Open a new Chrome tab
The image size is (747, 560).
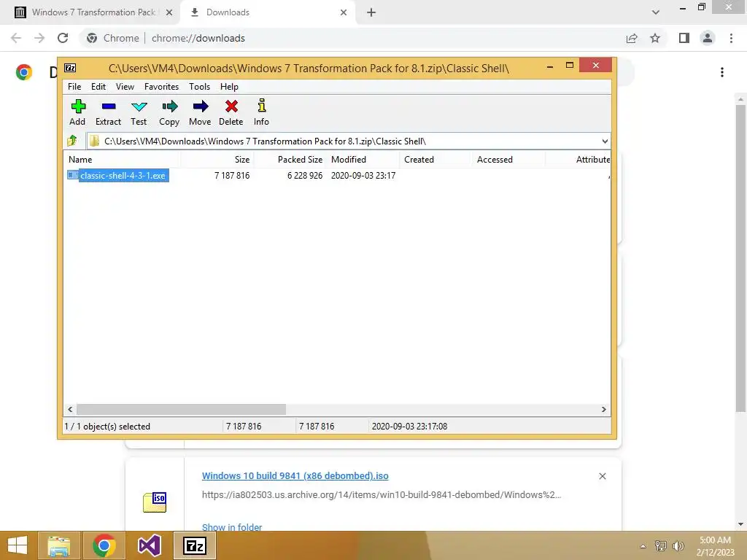coord(371,12)
